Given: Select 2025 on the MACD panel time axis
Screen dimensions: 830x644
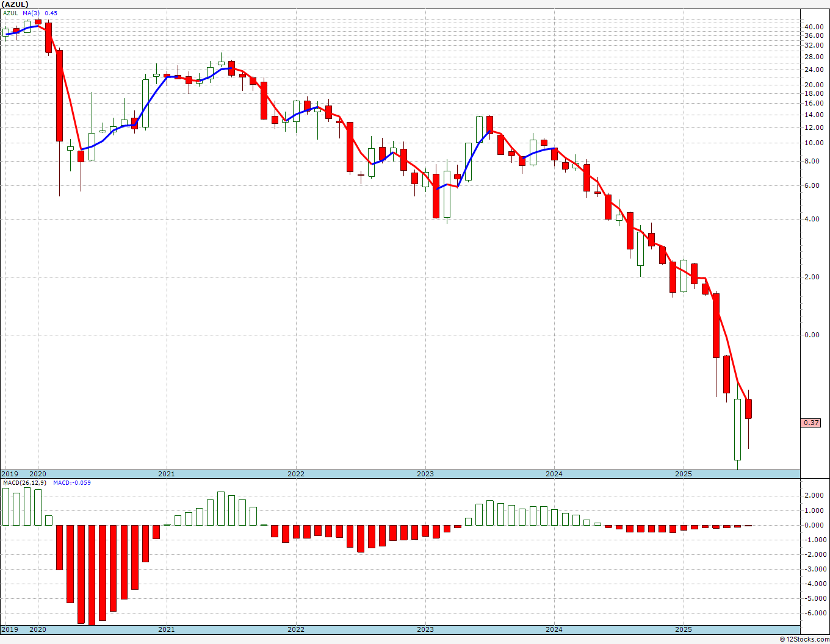Looking at the screenshot, I should pyautogui.click(x=684, y=629).
